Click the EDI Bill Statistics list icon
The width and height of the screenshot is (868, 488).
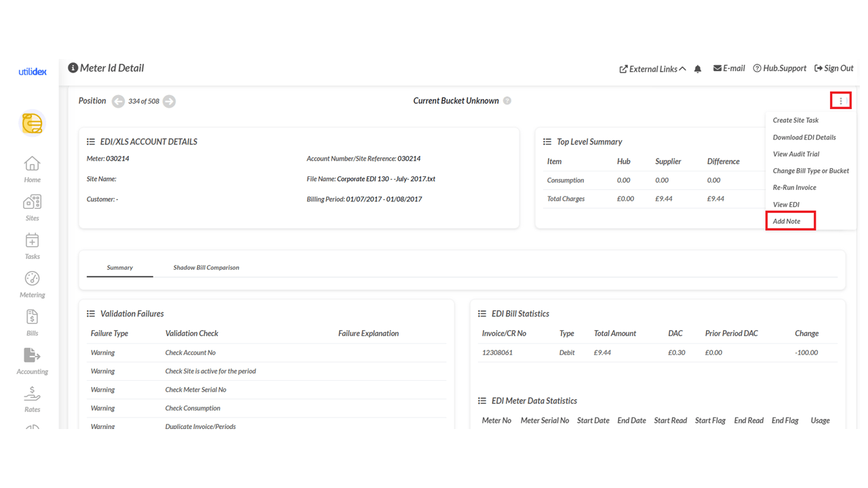pos(482,314)
